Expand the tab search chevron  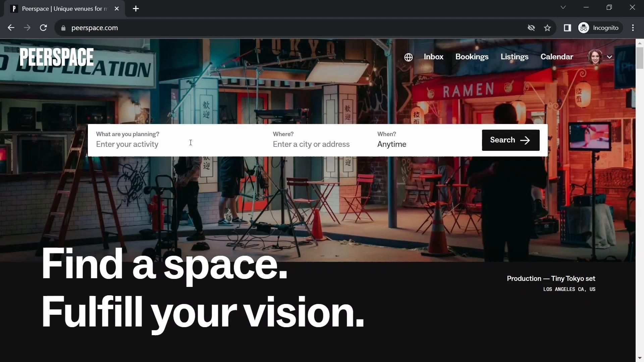click(x=563, y=7)
